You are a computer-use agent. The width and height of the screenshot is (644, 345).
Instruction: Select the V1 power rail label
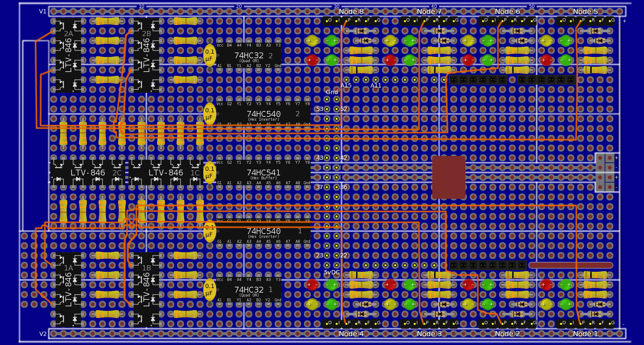(x=43, y=11)
